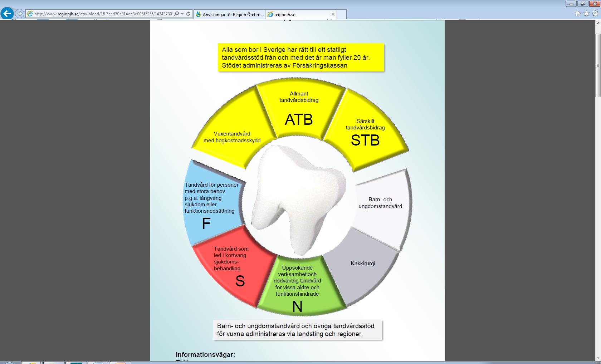
Task: Minimize the Internet Explorer window
Action: click(571, 4)
